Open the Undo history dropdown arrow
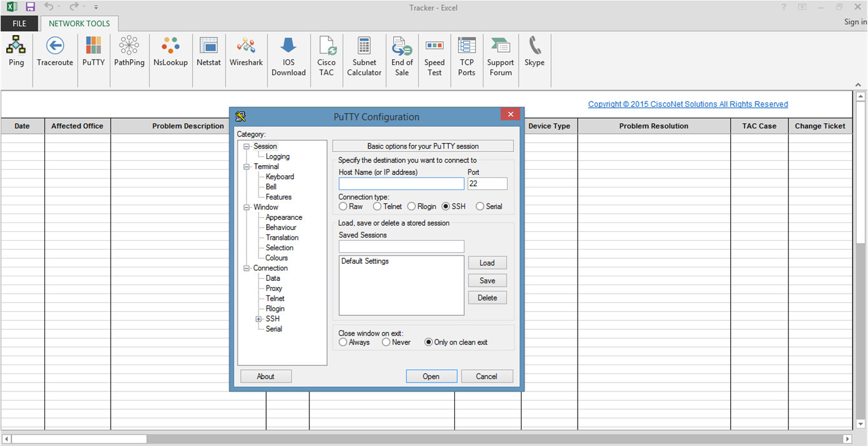Image resolution: width=868 pixels, height=446 pixels. tap(59, 7)
